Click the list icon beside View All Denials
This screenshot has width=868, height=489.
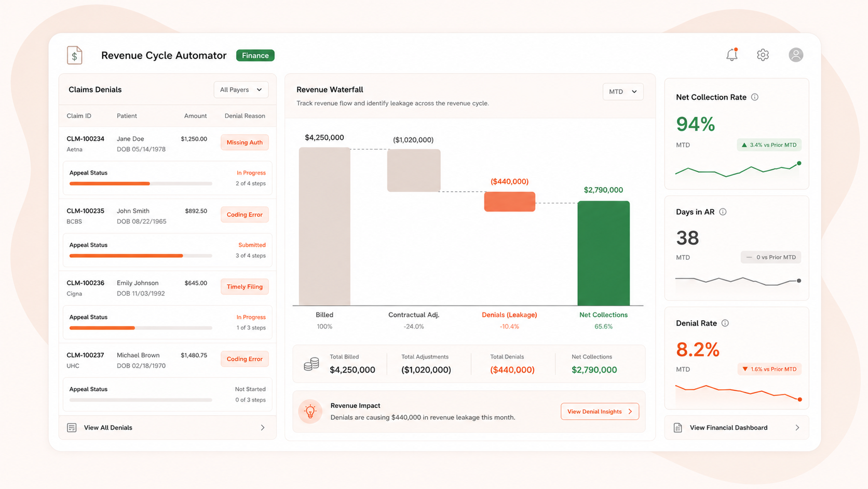click(72, 428)
